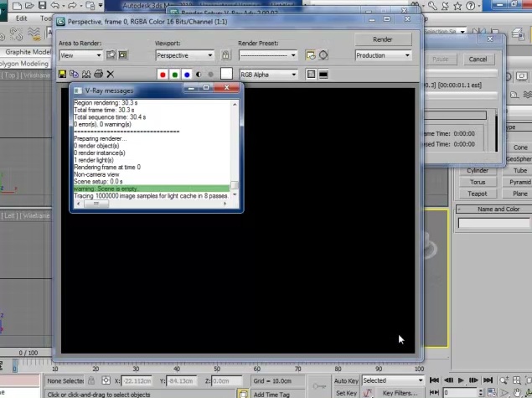Click the Auto Region Selected icon
The image size is (532, 398).
coord(123,55)
